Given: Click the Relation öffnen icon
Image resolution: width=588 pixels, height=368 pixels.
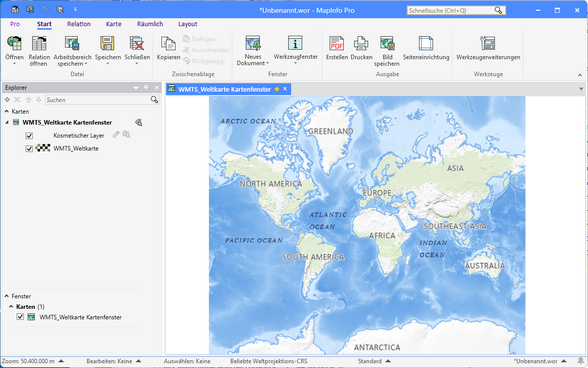Looking at the screenshot, I should pos(39,43).
